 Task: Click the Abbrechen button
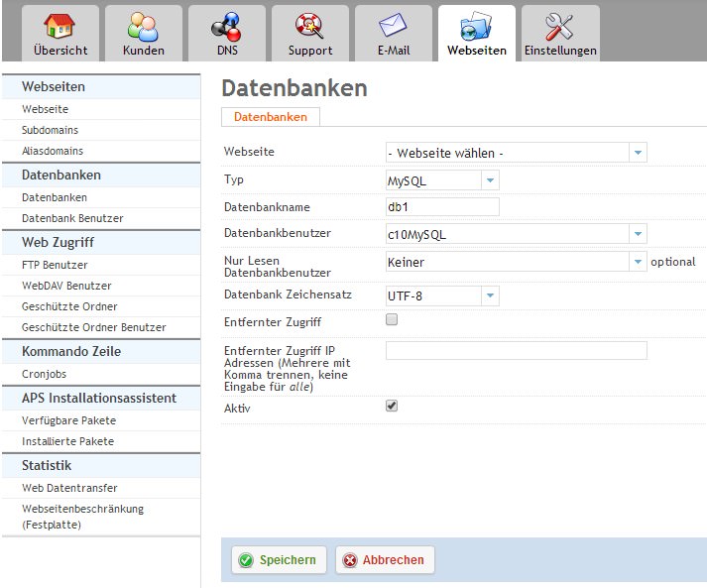[x=385, y=560]
